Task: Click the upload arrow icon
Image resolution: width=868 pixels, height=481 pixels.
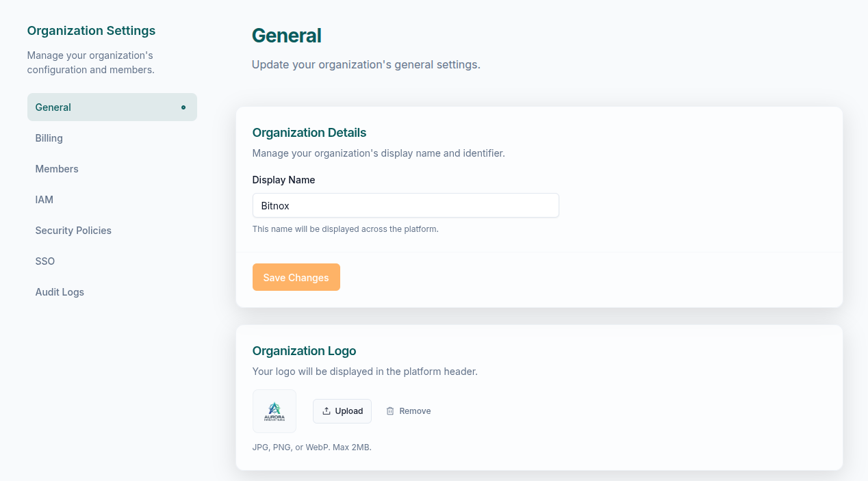Action: click(327, 411)
